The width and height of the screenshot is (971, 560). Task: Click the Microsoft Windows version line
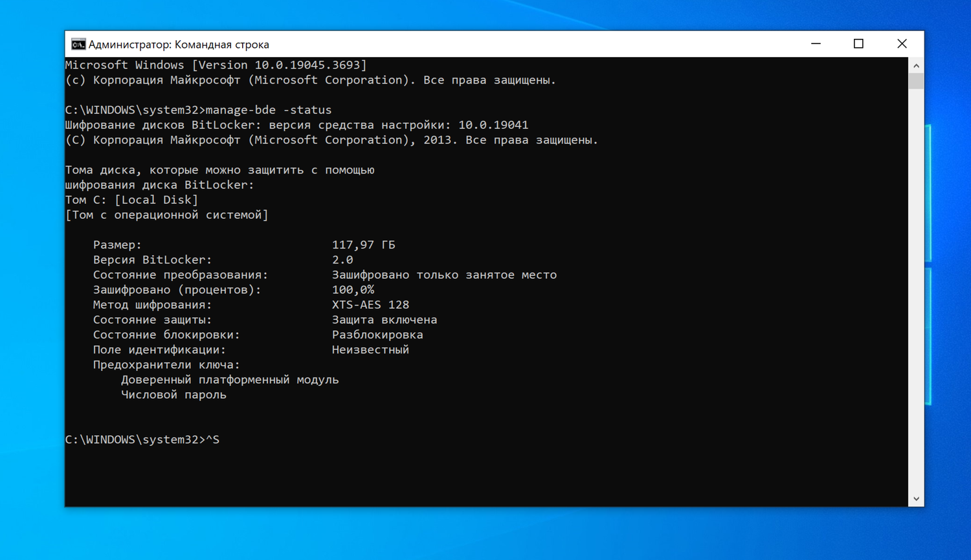[216, 65]
